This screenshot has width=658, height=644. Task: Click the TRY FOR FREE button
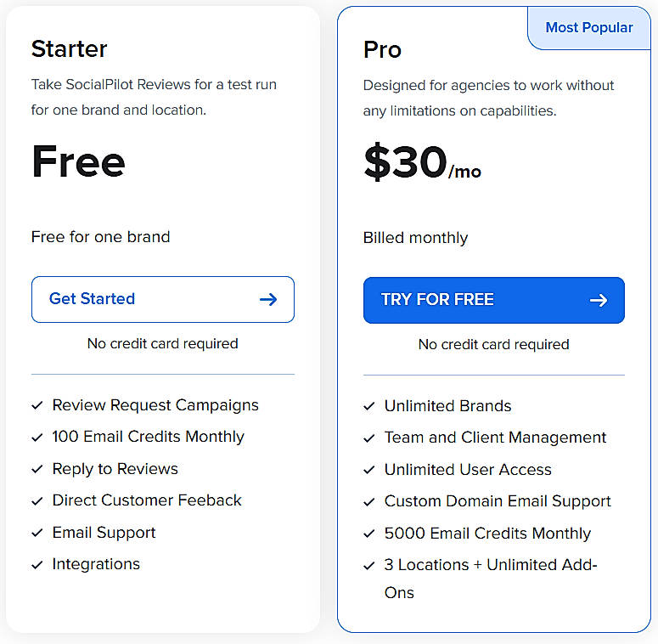(x=493, y=300)
